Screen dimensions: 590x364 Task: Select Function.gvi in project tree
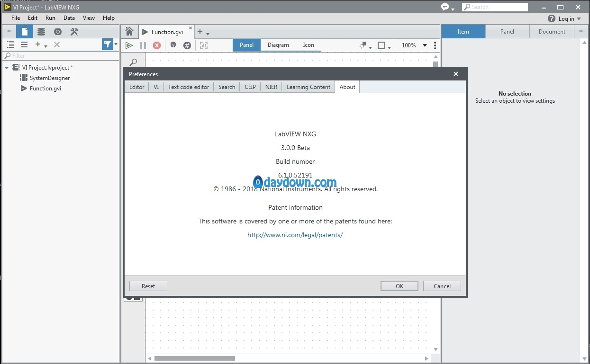45,89
